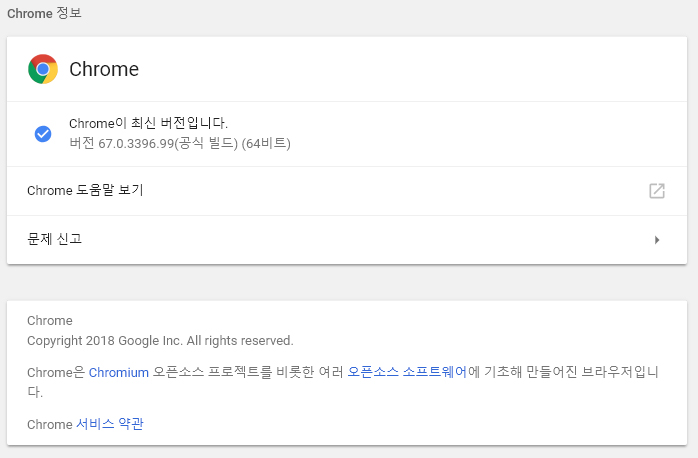Click the Chrome word before 서비스 약관
The height and width of the screenshot is (458, 698).
(x=49, y=424)
